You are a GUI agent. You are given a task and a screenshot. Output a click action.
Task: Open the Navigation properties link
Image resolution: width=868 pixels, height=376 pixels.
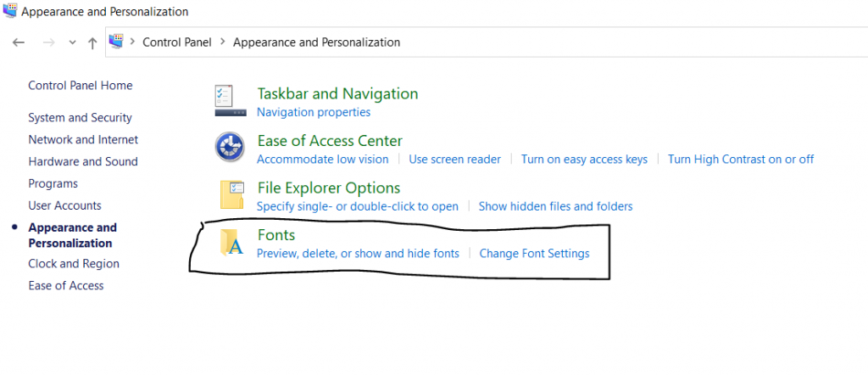[x=313, y=112]
